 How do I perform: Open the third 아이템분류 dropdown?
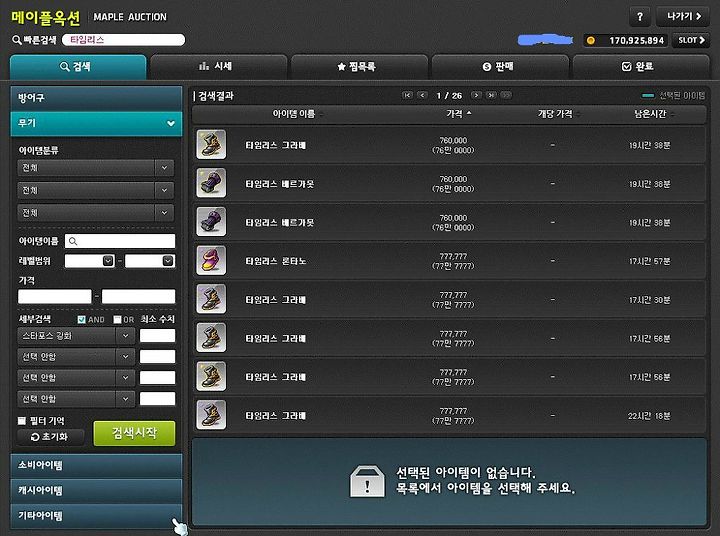[96, 213]
